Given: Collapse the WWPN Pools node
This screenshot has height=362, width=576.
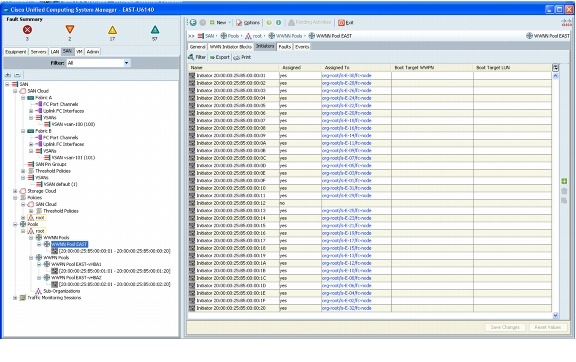Looking at the screenshot, I should (x=31, y=258).
